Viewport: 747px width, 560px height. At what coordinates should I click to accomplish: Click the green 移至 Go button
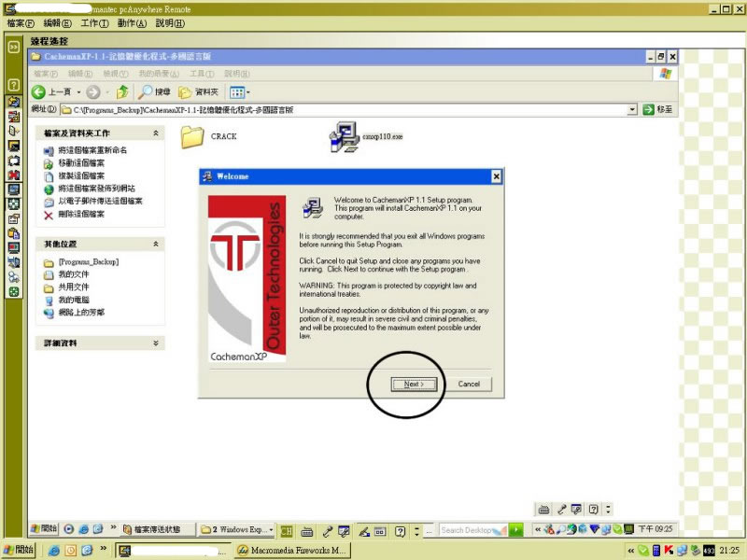click(658, 109)
